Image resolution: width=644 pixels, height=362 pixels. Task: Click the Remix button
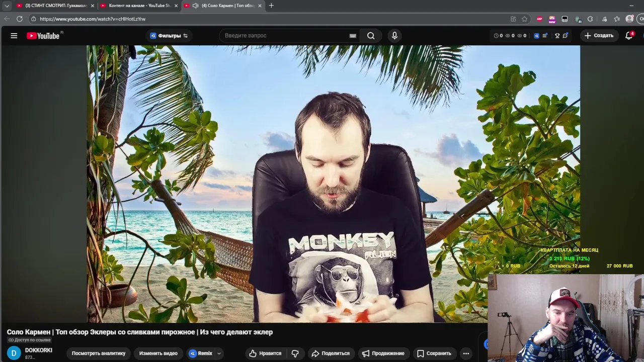[x=201, y=353]
